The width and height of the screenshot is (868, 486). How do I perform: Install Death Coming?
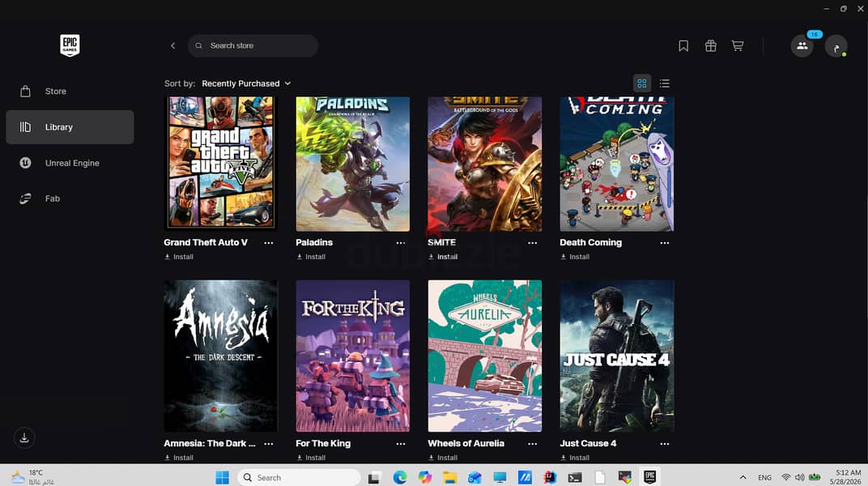pos(575,257)
